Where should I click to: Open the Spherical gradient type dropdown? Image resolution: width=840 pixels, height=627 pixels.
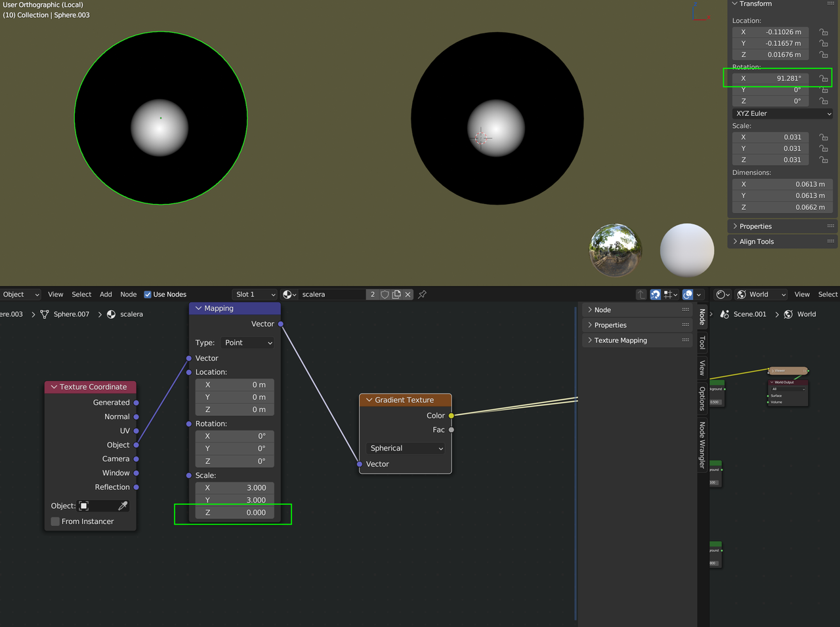406,449
